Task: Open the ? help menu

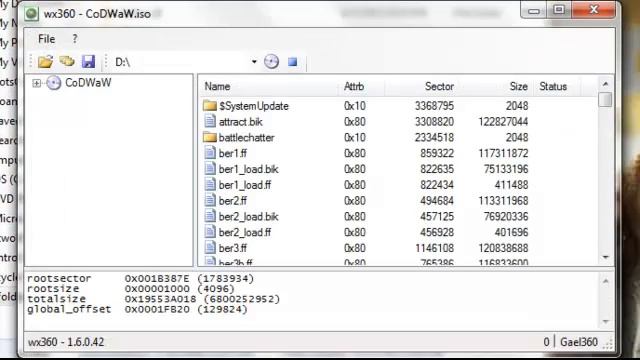Action: [75, 39]
